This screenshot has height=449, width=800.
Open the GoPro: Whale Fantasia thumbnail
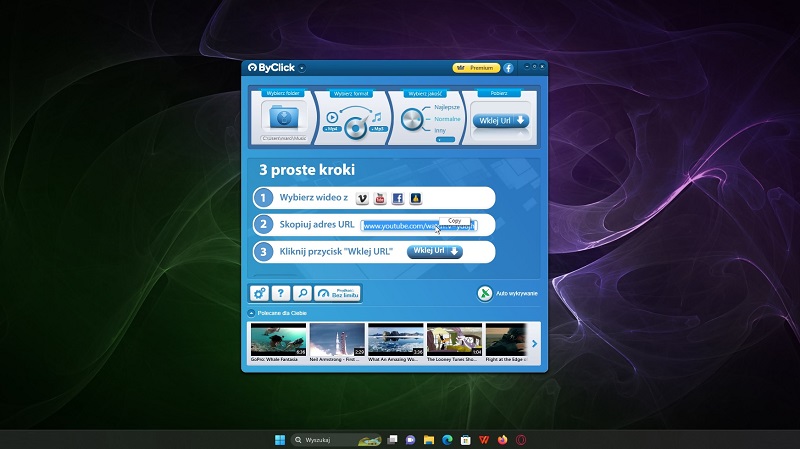pyautogui.click(x=278, y=339)
